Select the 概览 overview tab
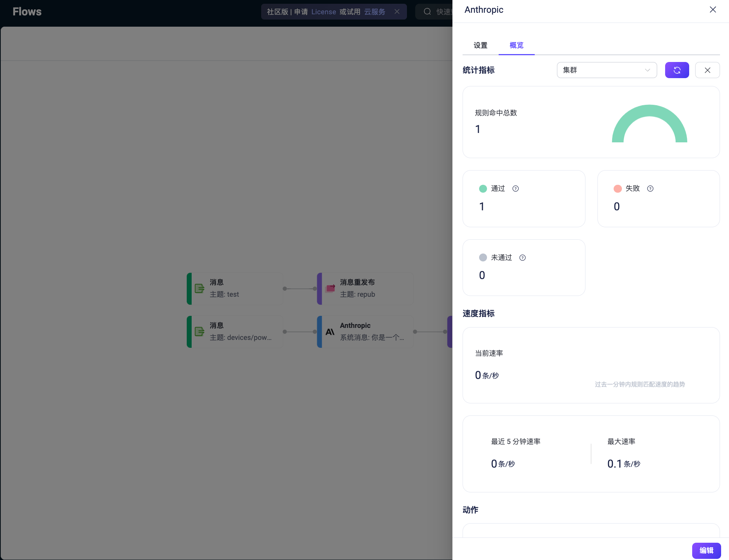The width and height of the screenshot is (729, 560). [516, 45]
